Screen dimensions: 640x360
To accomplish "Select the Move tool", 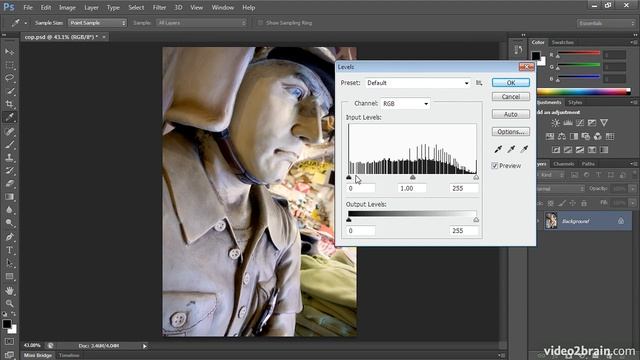I will tap(9, 52).
